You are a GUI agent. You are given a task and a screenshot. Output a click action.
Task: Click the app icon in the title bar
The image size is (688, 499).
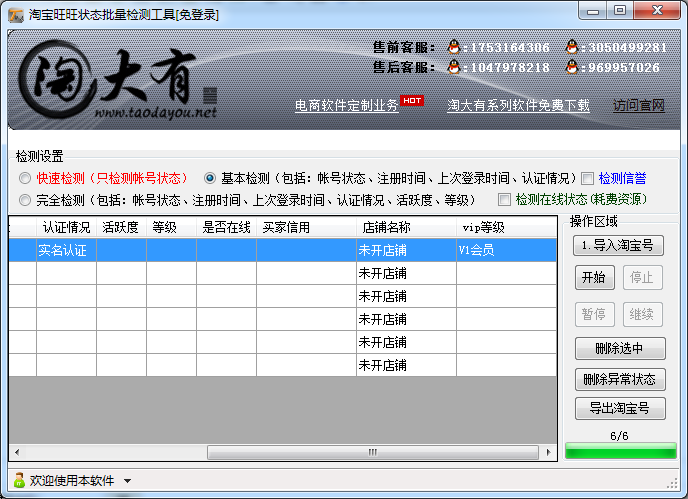16,15
